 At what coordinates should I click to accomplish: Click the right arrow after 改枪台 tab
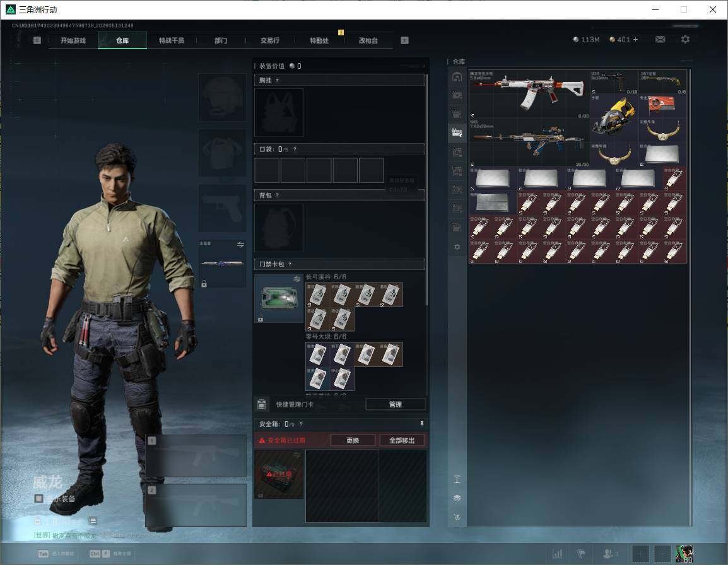click(404, 40)
